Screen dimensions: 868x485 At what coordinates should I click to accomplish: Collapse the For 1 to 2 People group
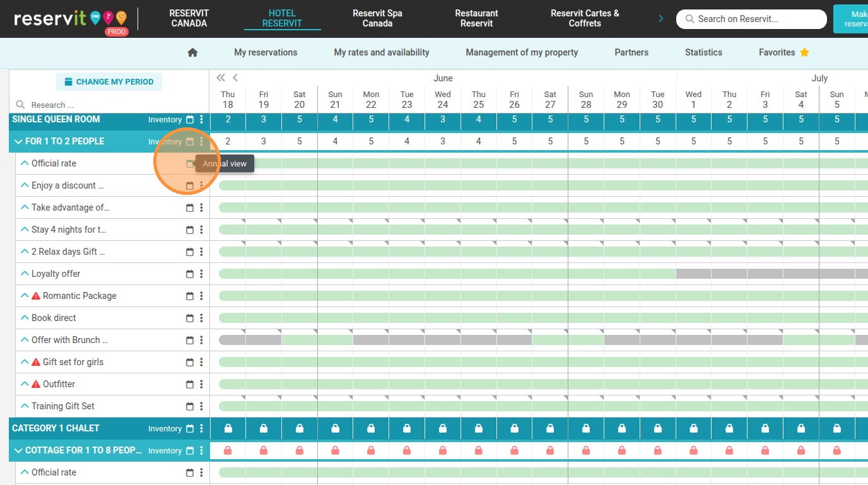(18, 141)
